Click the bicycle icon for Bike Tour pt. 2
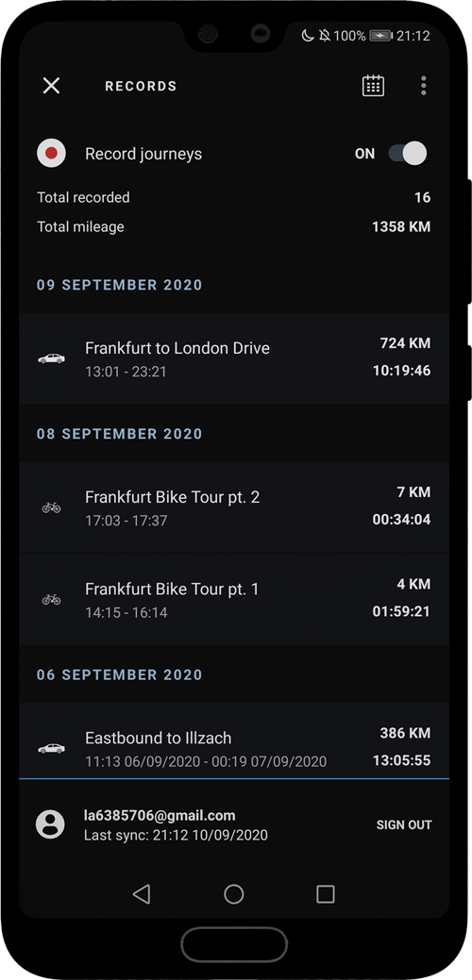Viewport: 472px width, 980px height. [x=51, y=507]
